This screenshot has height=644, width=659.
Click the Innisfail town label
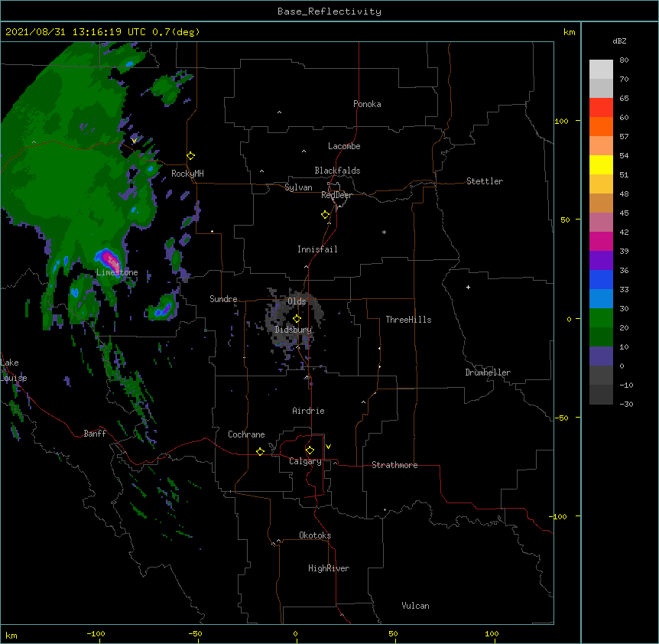[317, 249]
